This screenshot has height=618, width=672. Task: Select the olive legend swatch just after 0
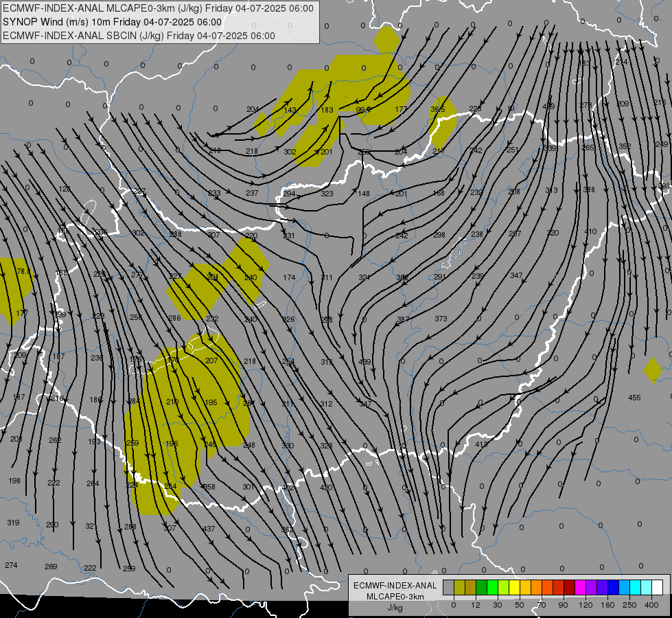pos(459,587)
